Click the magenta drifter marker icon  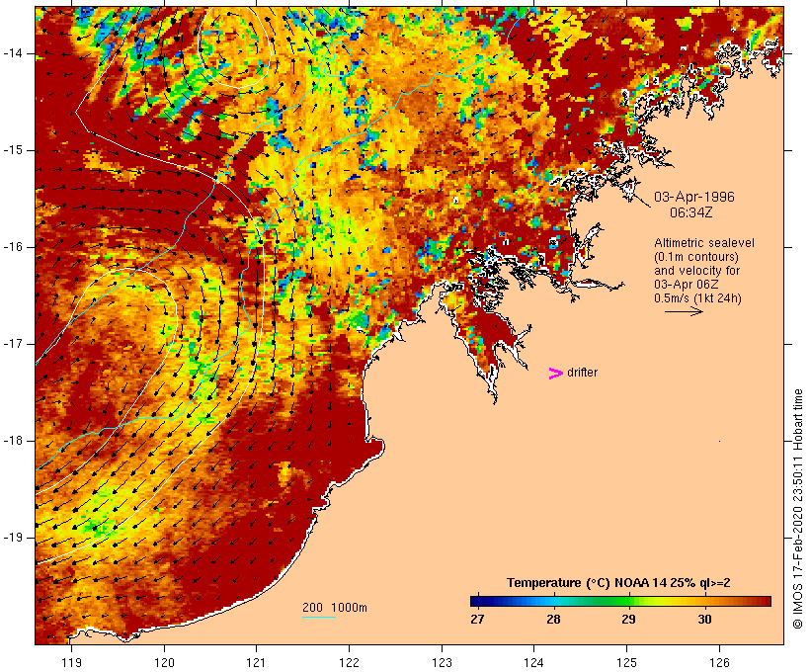pos(555,374)
